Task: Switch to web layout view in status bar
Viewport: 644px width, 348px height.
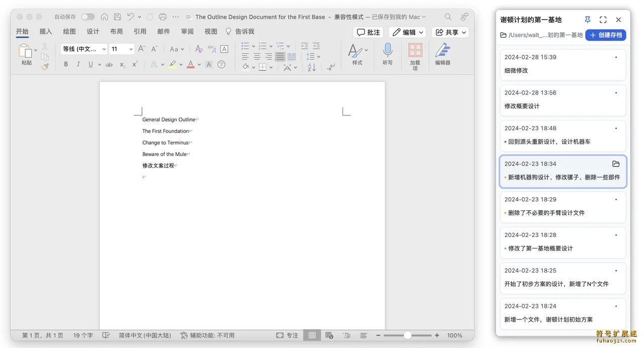Action: 330,335
